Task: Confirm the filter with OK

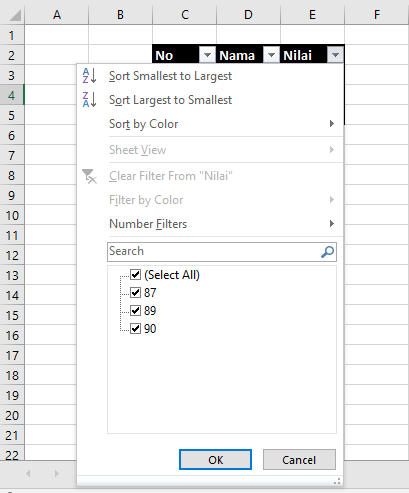Action: (x=215, y=460)
